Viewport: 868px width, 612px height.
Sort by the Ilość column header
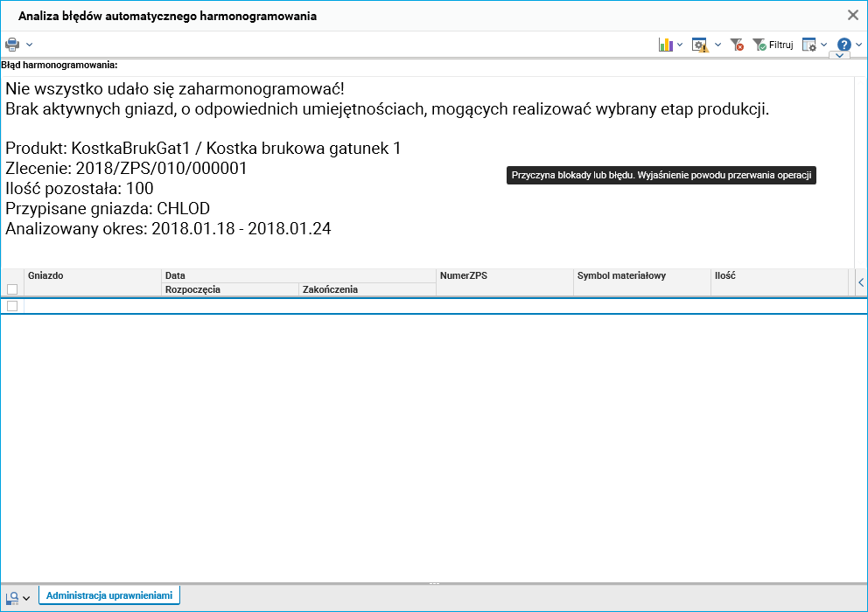click(x=779, y=282)
